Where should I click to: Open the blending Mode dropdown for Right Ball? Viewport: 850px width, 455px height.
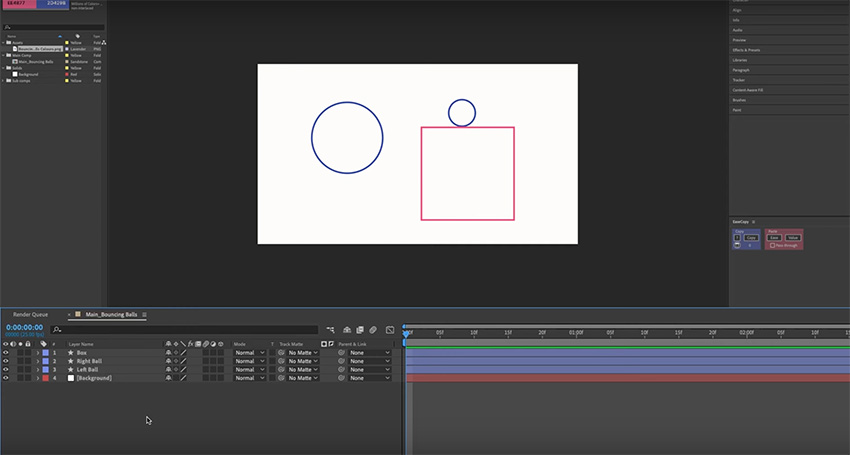pos(249,361)
